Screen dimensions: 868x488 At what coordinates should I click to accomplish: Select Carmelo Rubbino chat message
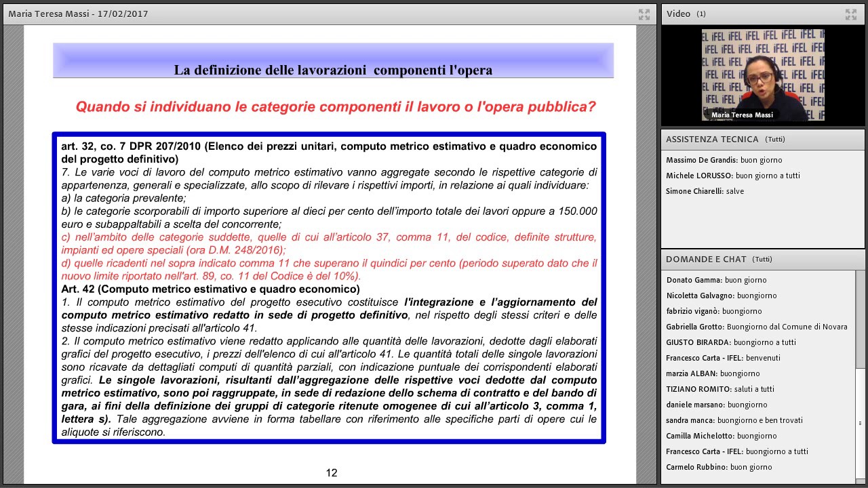pyautogui.click(x=719, y=467)
